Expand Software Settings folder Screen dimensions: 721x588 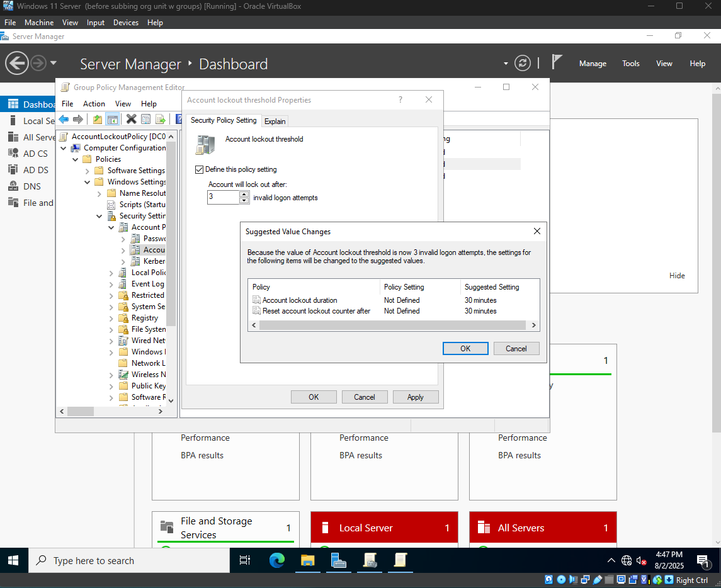pos(88,171)
